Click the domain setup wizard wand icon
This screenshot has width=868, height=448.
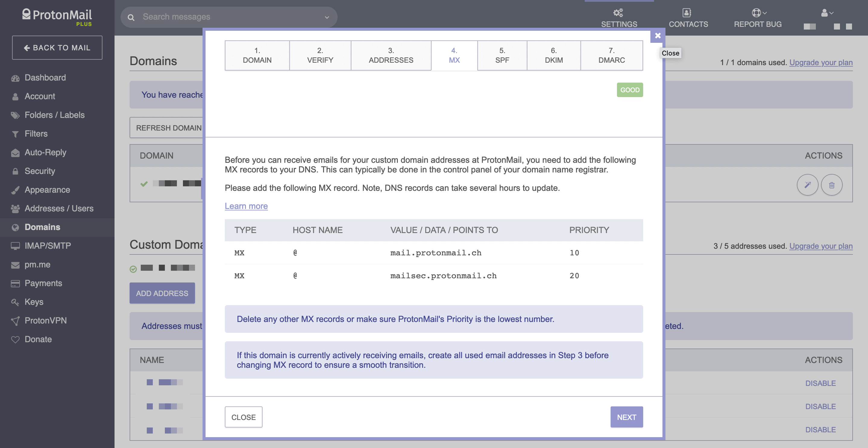pos(807,185)
